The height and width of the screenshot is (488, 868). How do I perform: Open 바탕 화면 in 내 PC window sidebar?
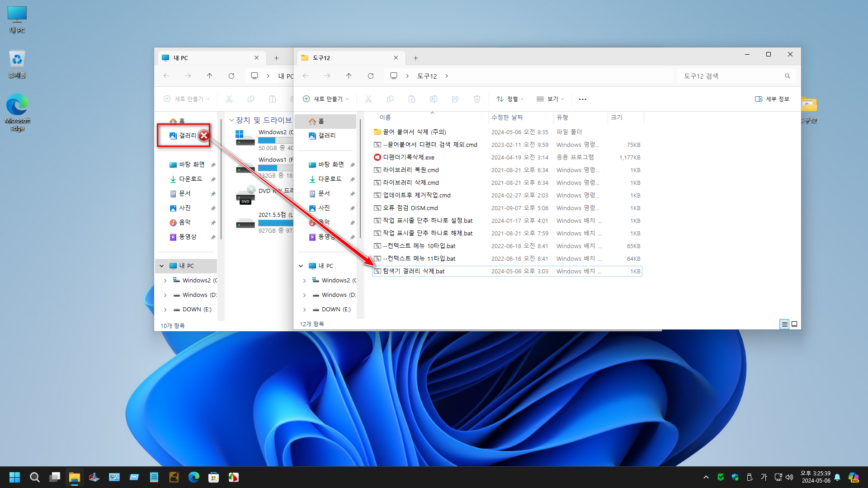[x=186, y=164]
